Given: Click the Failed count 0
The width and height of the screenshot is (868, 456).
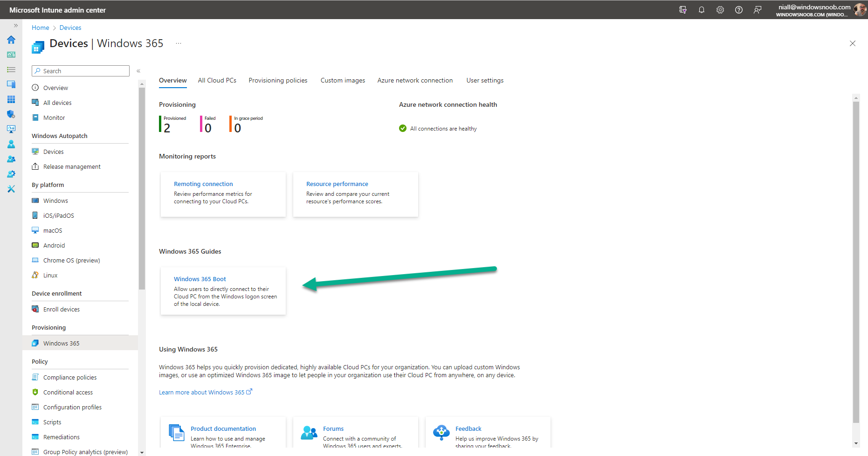Looking at the screenshot, I should [208, 128].
